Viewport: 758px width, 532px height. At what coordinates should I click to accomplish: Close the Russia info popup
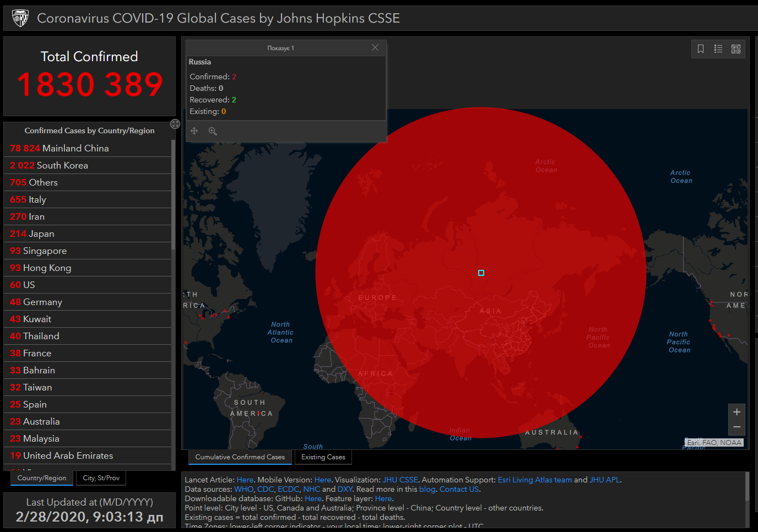[375, 47]
